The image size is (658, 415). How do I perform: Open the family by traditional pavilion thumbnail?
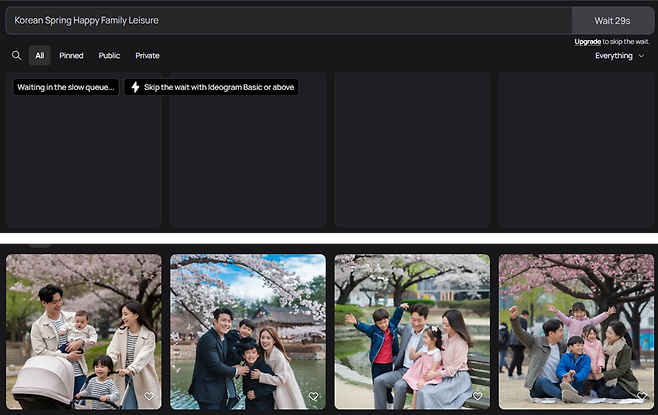[248, 331]
